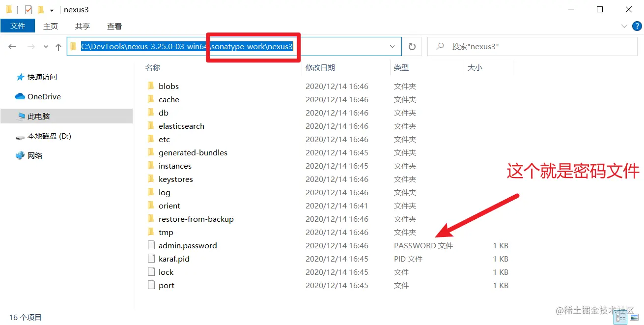This screenshot has height=325, width=644.
Task: Open the 文件 menu
Action: tap(18, 26)
